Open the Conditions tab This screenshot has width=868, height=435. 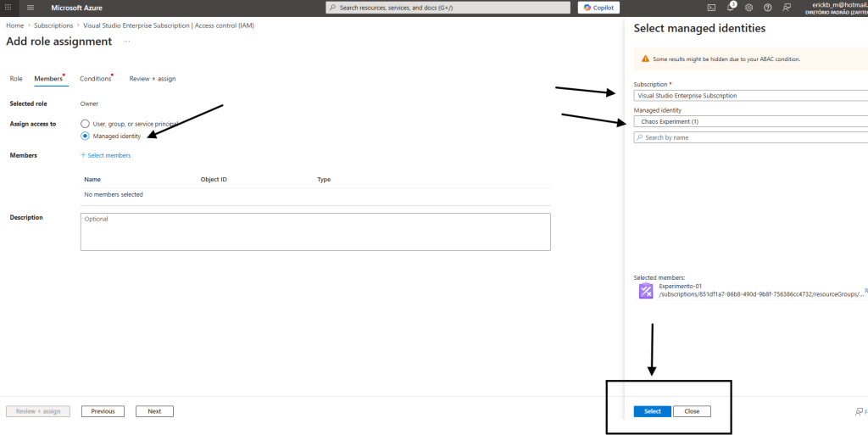[x=96, y=79]
